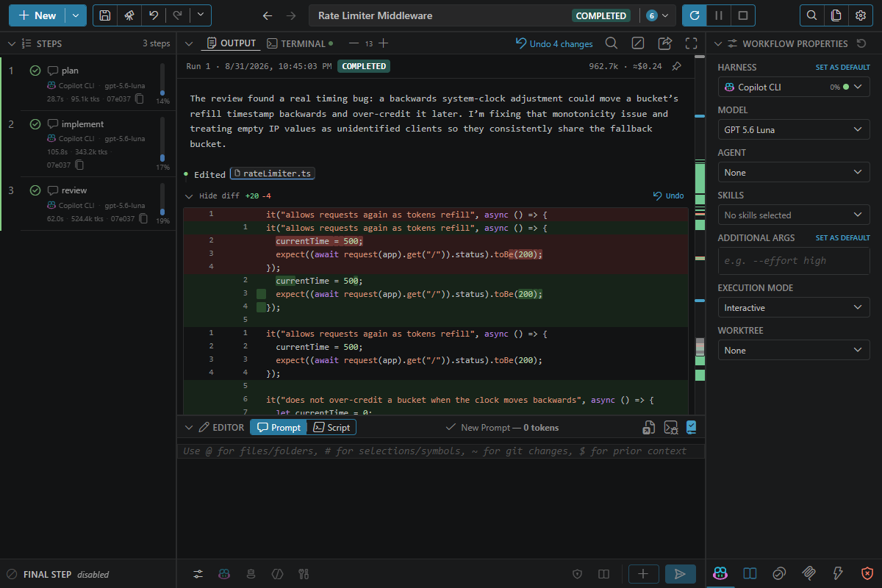Open the Worktree dropdown
882x588 pixels.
point(794,350)
